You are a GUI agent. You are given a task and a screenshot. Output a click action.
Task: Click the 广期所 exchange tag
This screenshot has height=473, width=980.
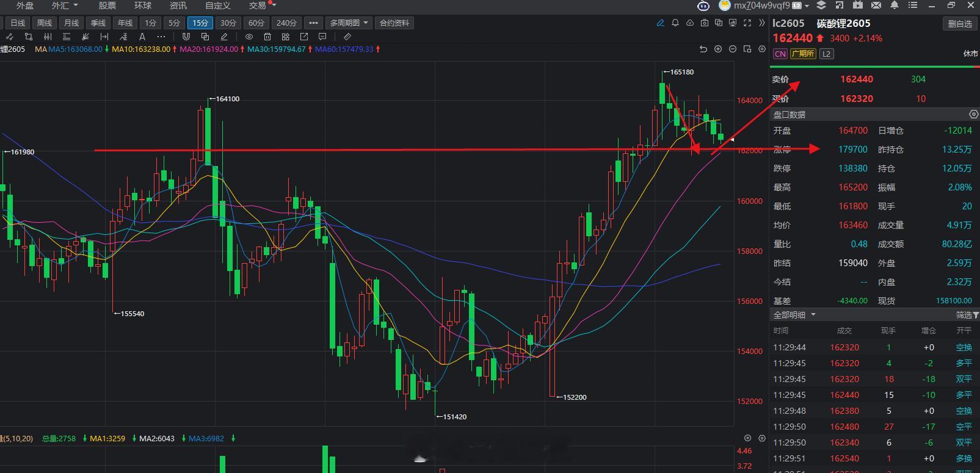tap(803, 54)
